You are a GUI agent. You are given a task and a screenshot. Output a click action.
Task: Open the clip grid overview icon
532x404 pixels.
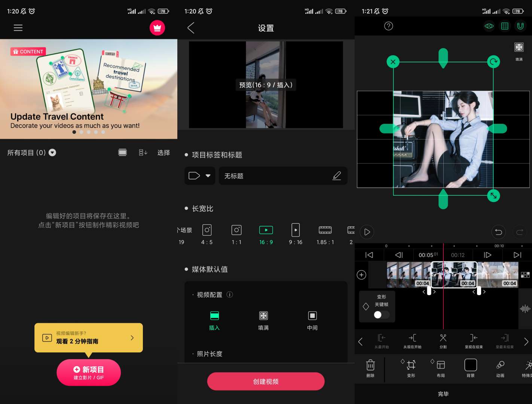coord(525,275)
